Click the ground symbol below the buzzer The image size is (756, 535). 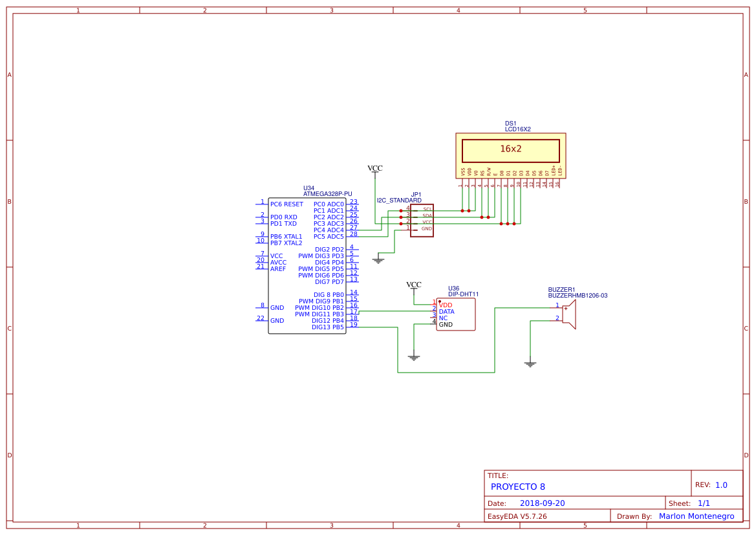point(530,364)
